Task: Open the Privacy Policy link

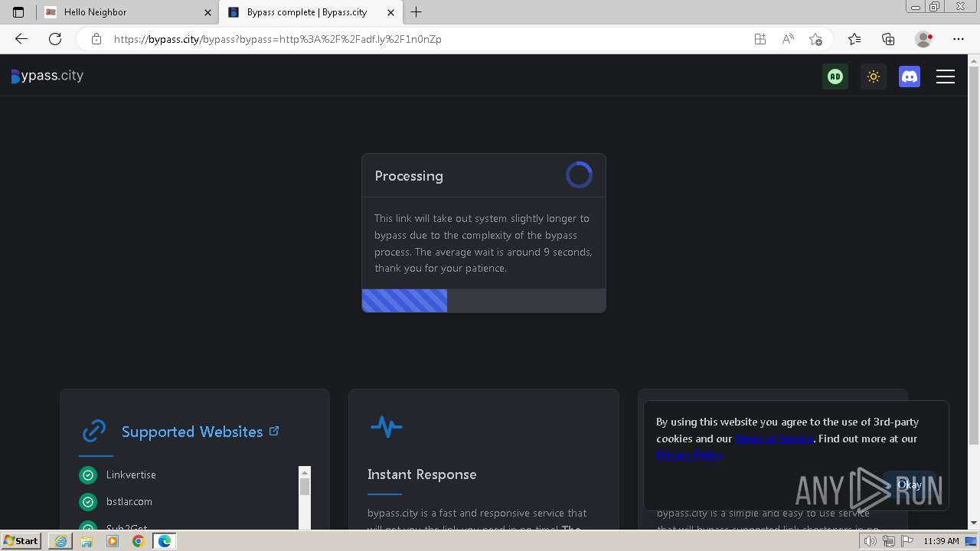Action: (x=689, y=455)
